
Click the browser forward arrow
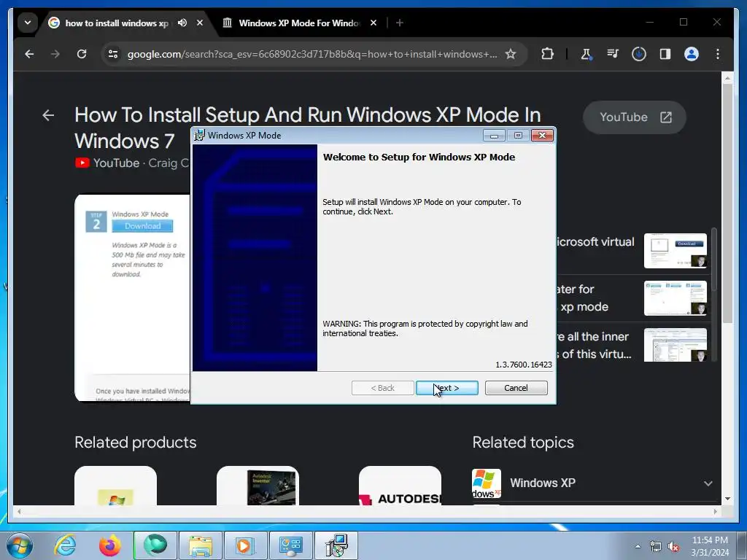pyautogui.click(x=55, y=54)
